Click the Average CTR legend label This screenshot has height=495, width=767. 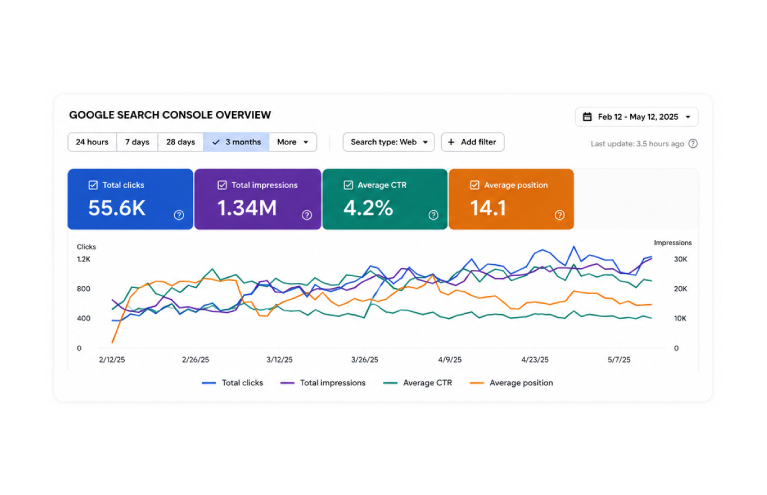click(x=428, y=383)
